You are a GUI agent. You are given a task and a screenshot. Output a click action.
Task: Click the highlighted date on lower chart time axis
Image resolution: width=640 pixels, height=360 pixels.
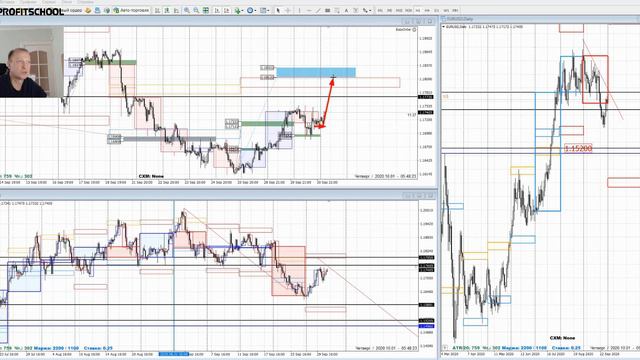(173, 354)
